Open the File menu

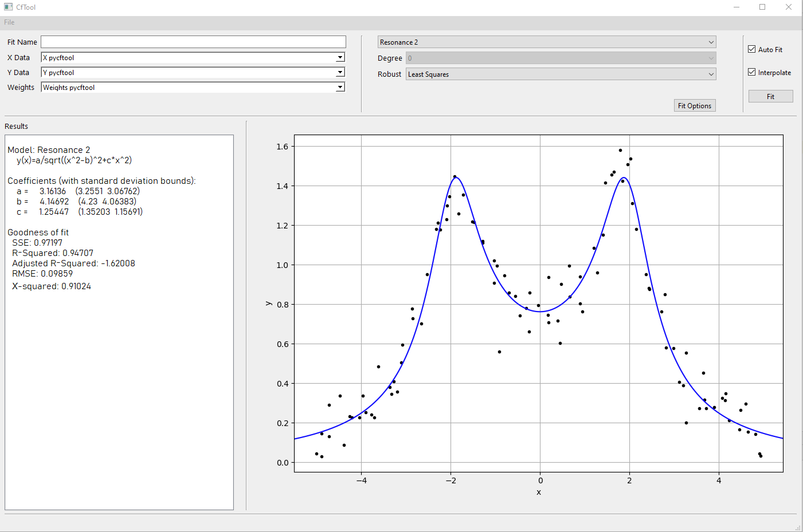coord(9,22)
